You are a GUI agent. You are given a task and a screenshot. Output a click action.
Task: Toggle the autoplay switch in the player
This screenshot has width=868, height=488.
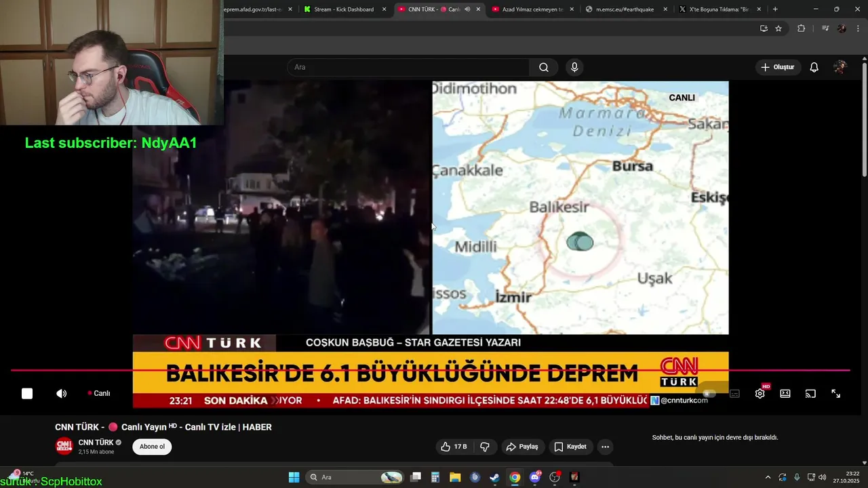[709, 394]
